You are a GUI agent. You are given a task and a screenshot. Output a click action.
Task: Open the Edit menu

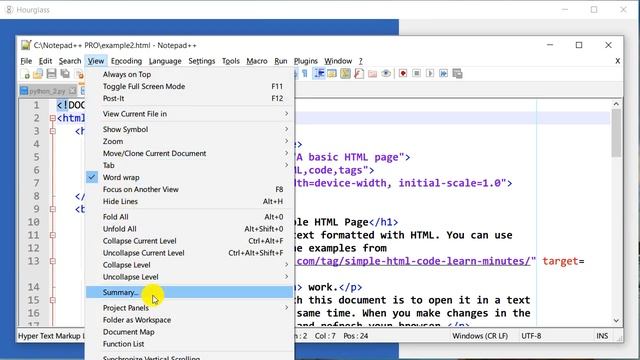point(45,61)
